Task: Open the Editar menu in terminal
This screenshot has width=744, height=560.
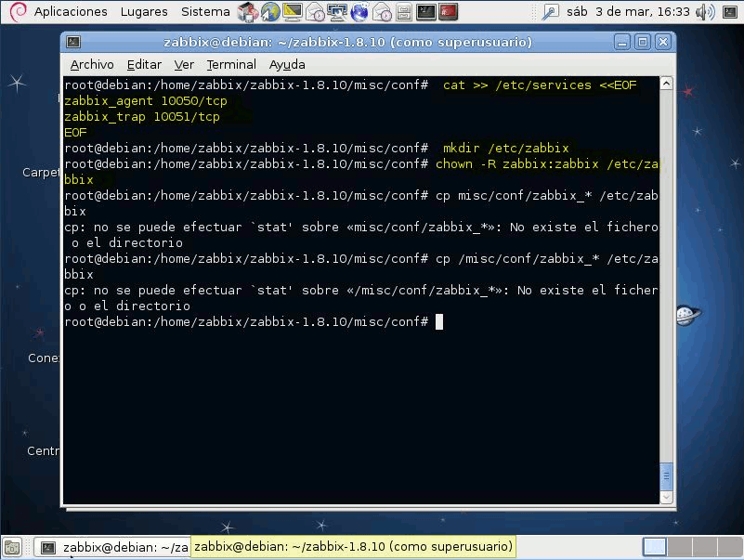Action: pyautogui.click(x=144, y=64)
